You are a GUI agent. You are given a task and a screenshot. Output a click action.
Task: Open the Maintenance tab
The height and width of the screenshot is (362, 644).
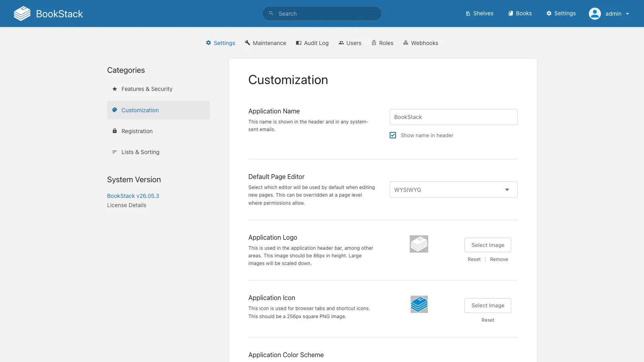click(x=266, y=43)
